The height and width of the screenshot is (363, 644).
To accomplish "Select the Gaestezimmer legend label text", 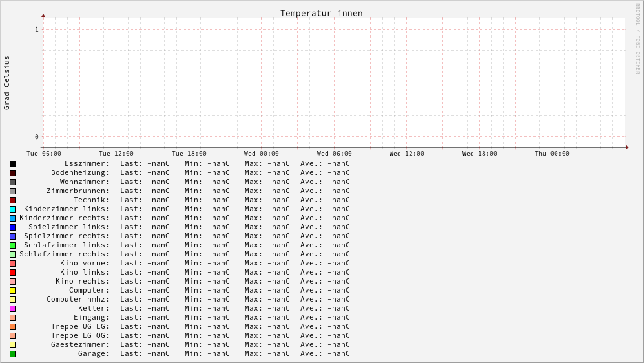I will click(80, 345).
